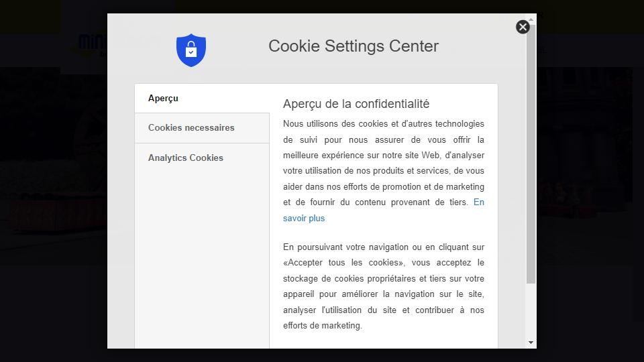Click the Aperçu de la confidentialité heading
The height and width of the screenshot is (362, 644).
[x=356, y=104]
